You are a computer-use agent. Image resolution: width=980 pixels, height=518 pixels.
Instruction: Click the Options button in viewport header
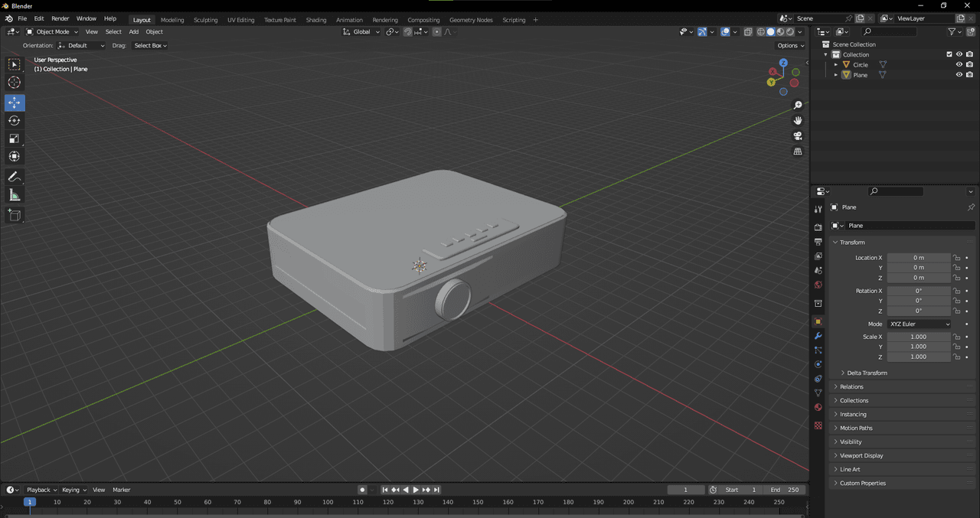pyautogui.click(x=791, y=46)
